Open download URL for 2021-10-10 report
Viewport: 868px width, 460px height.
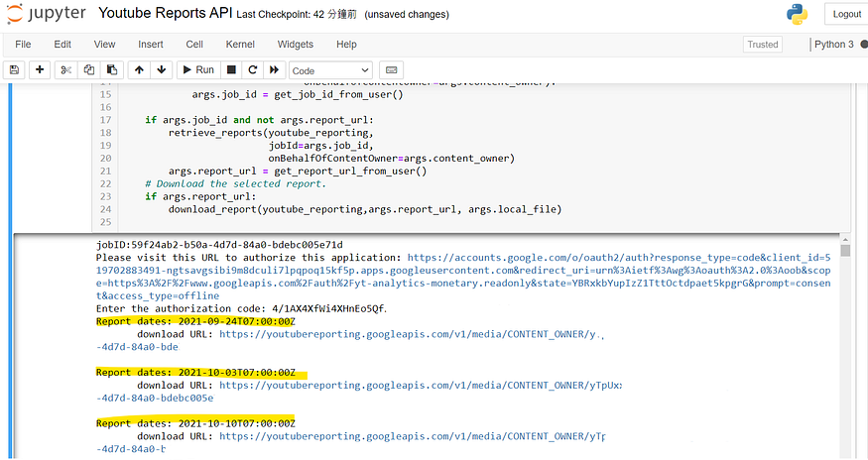[x=413, y=436]
